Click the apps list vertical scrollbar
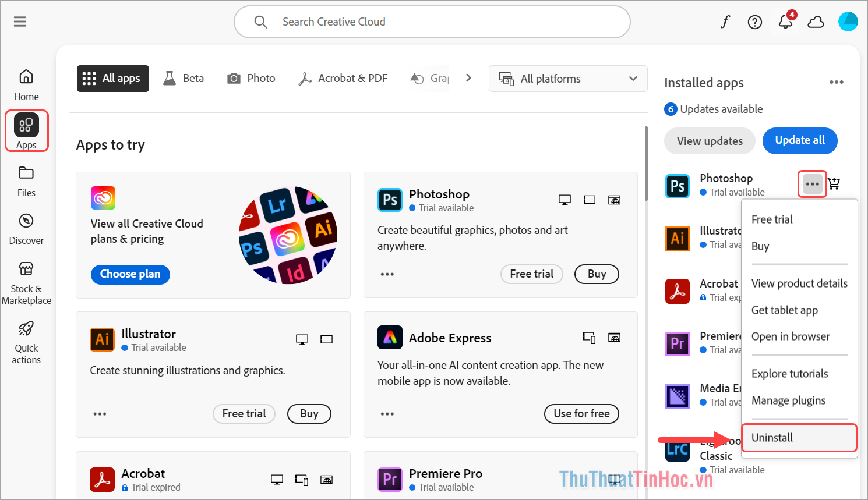This screenshot has height=500, width=868. point(645,164)
